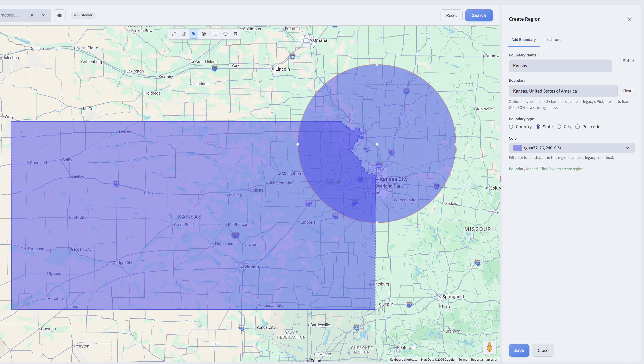Image resolution: width=644 pixels, height=364 pixels.
Task: Open Keyboard shortcuts link
Action: pos(403,360)
